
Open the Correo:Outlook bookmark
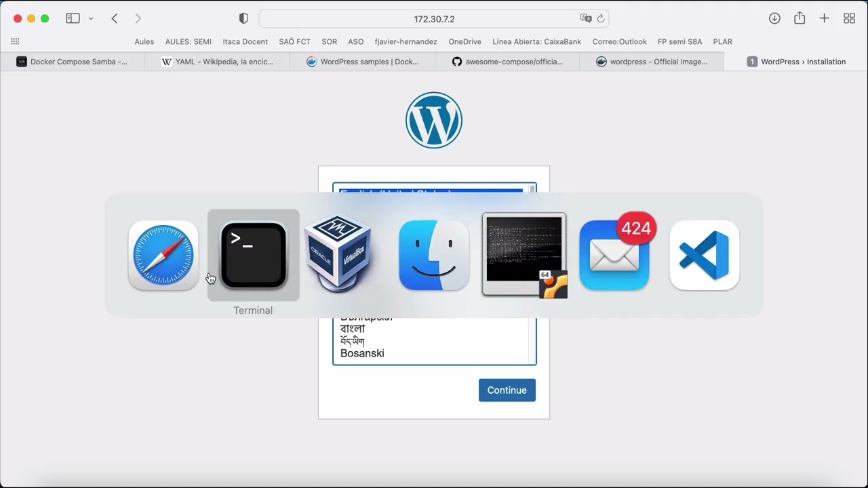click(x=620, y=41)
